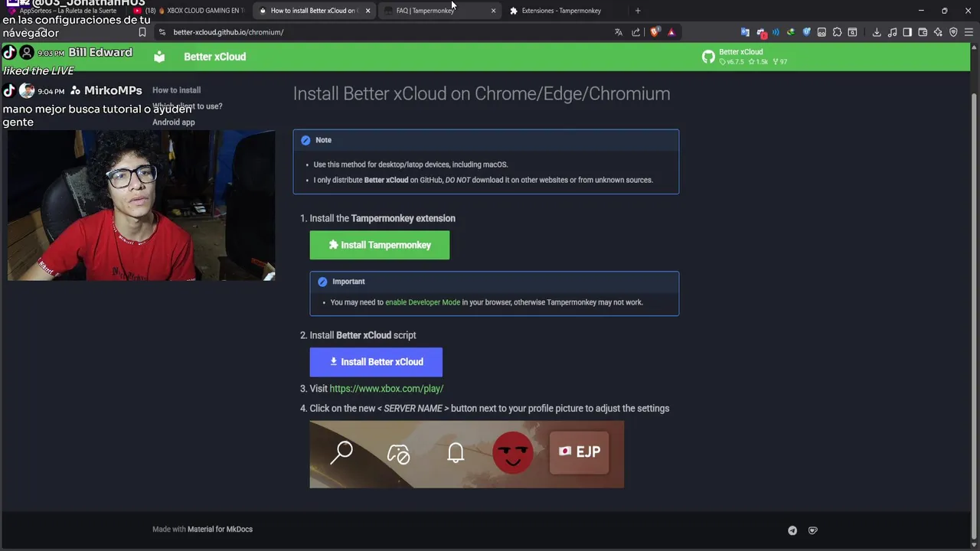Click the translate page icon in address bar

(x=619, y=32)
